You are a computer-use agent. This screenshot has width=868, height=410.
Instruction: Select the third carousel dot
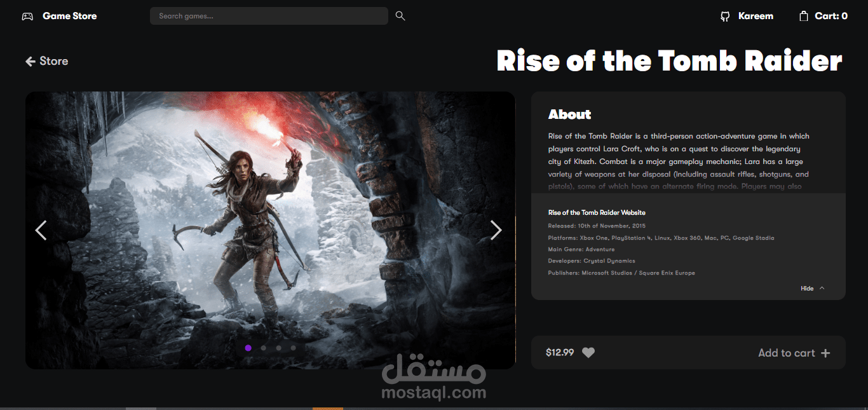(x=278, y=348)
